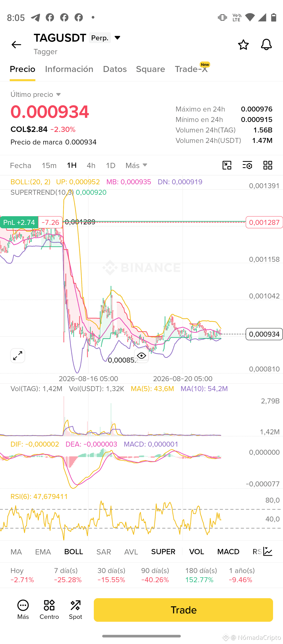Open the Último precio dropdown
Screen dimensions: 283x644
coord(36,95)
